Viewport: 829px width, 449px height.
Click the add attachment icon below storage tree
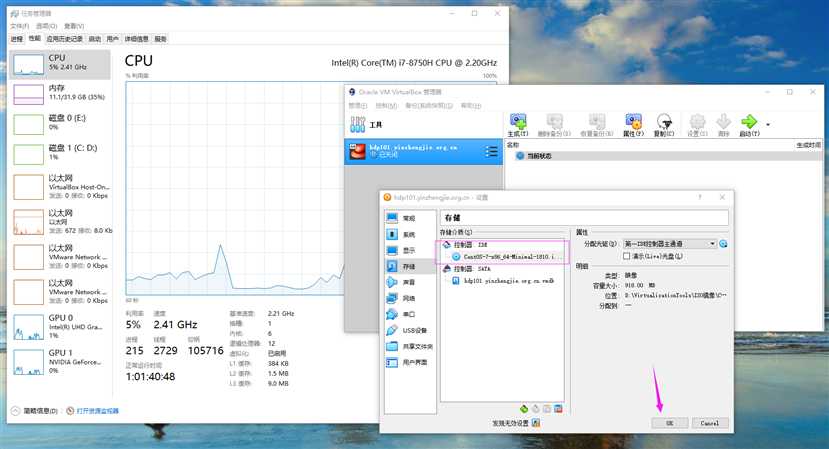tap(547, 409)
